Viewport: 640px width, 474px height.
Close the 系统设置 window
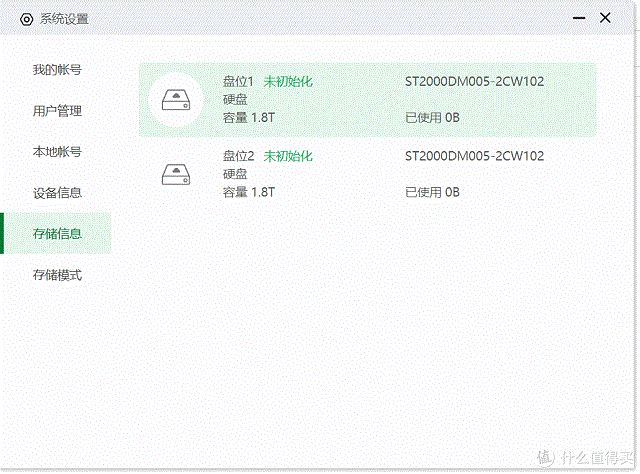(x=605, y=18)
